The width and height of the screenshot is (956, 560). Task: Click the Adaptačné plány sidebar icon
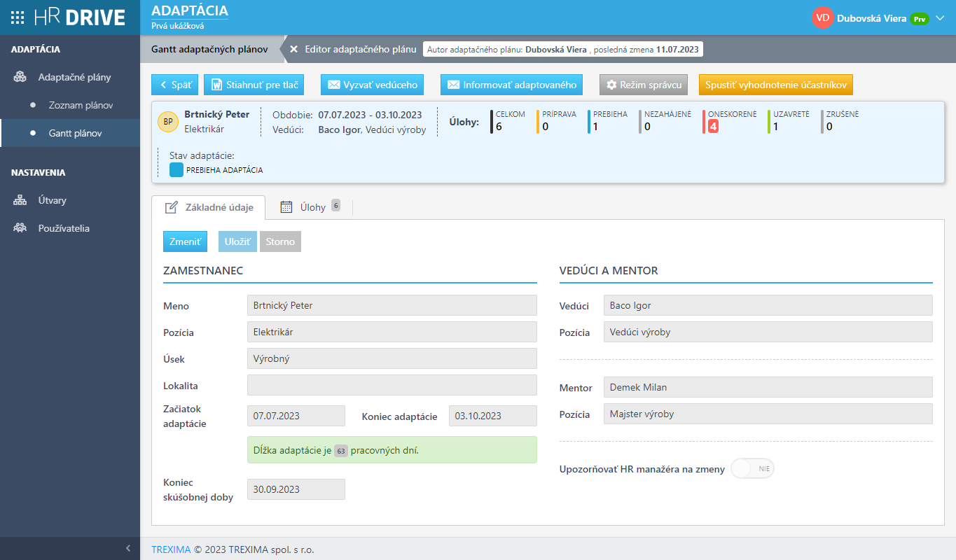tap(20, 77)
